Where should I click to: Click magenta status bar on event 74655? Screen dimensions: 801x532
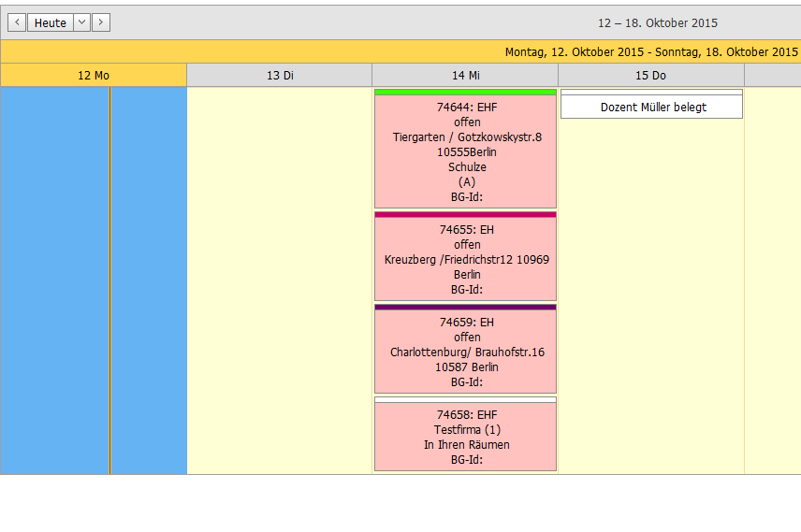click(465, 214)
